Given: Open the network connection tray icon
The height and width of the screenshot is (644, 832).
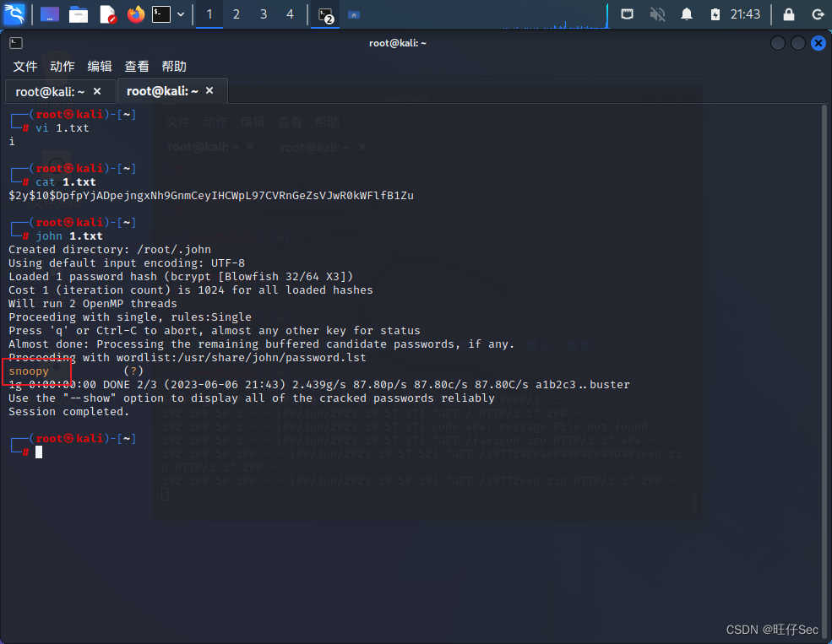Looking at the screenshot, I should tap(628, 14).
